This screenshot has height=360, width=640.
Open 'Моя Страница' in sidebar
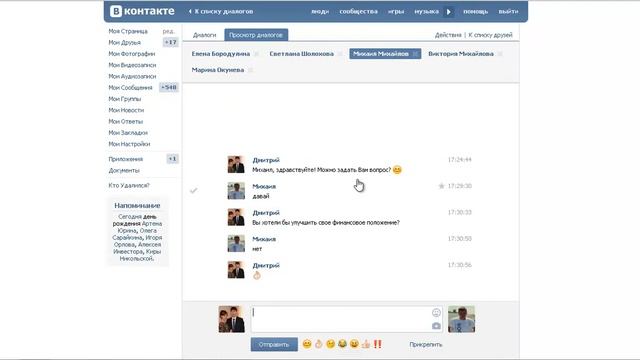coord(128,31)
